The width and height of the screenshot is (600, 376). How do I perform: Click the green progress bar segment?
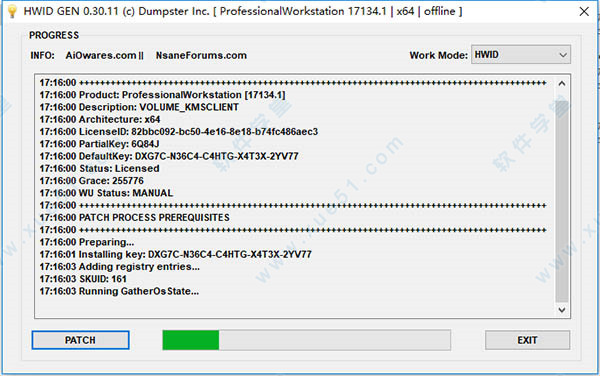pyautogui.click(x=191, y=340)
